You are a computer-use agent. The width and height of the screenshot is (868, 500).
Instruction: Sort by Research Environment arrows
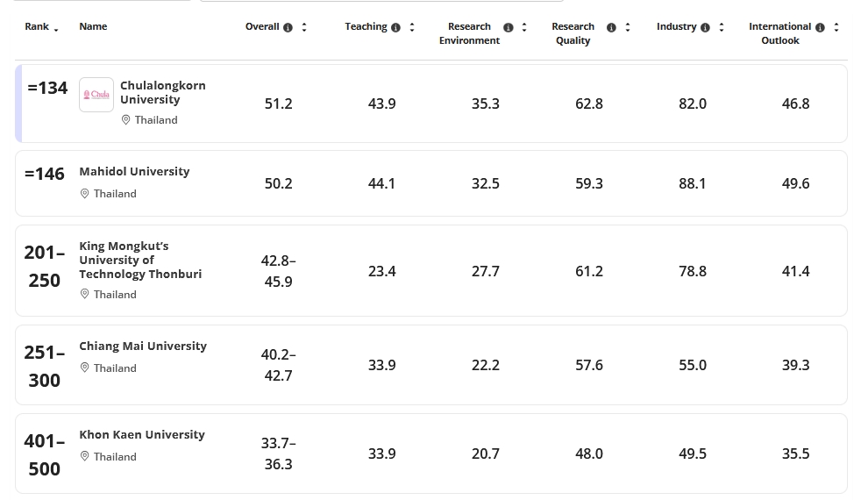[524, 27]
